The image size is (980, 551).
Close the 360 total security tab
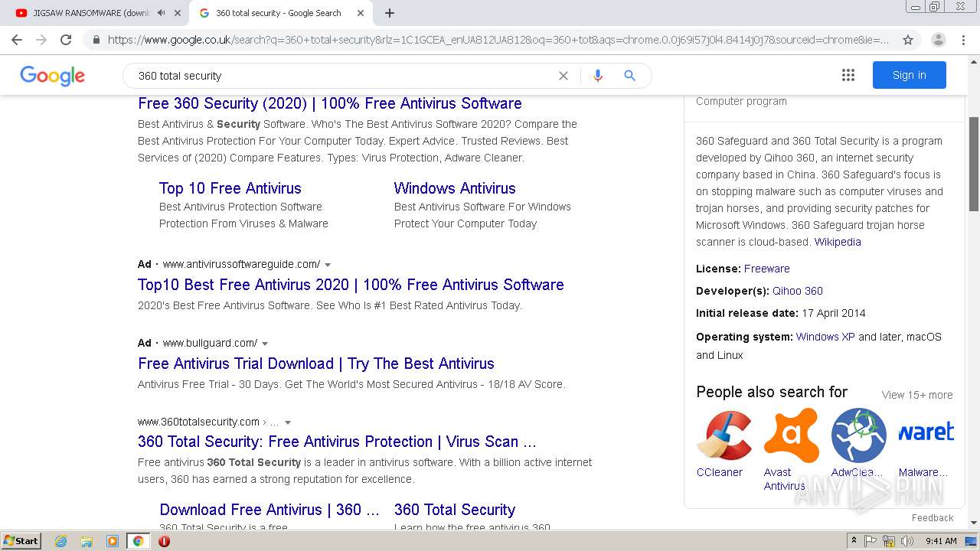click(x=361, y=13)
